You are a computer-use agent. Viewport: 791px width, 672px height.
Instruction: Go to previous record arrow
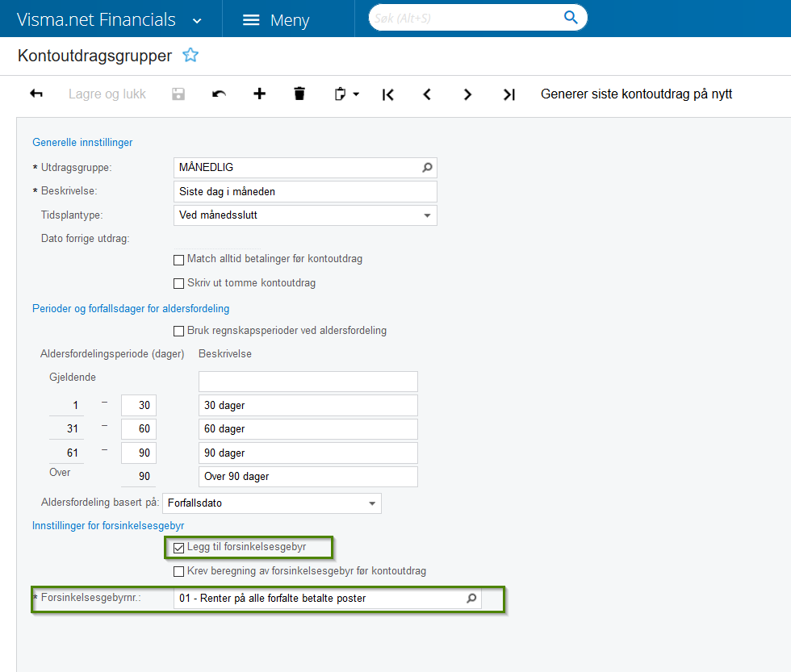pos(427,94)
